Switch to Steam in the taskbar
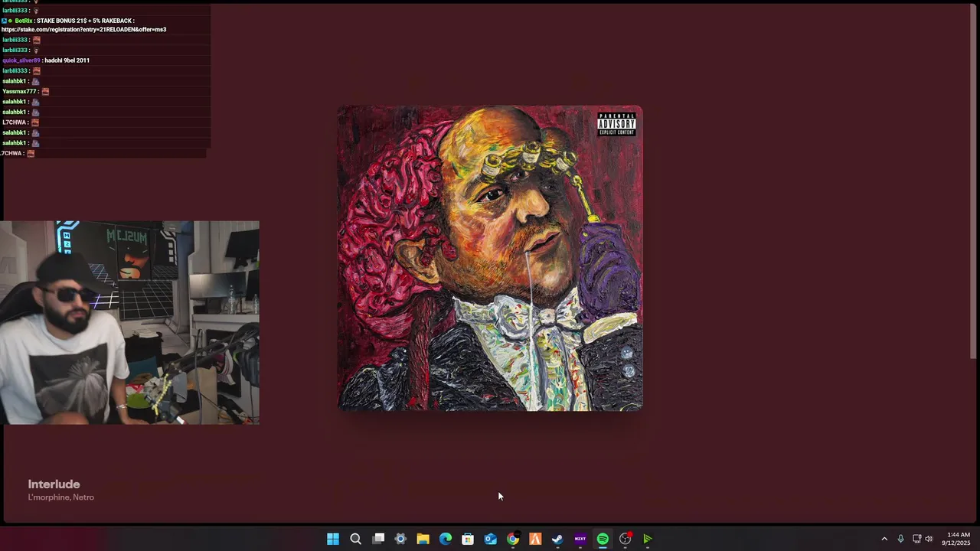The image size is (980, 551). tap(557, 539)
